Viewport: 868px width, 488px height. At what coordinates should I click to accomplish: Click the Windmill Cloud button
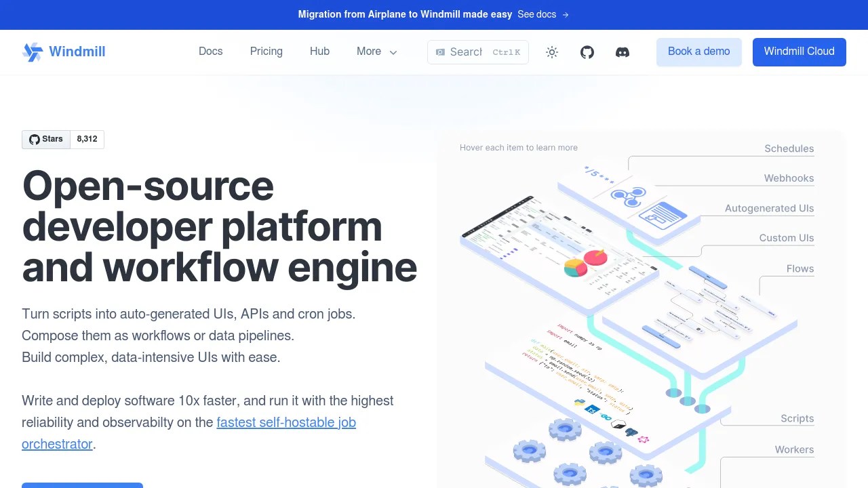tap(799, 52)
